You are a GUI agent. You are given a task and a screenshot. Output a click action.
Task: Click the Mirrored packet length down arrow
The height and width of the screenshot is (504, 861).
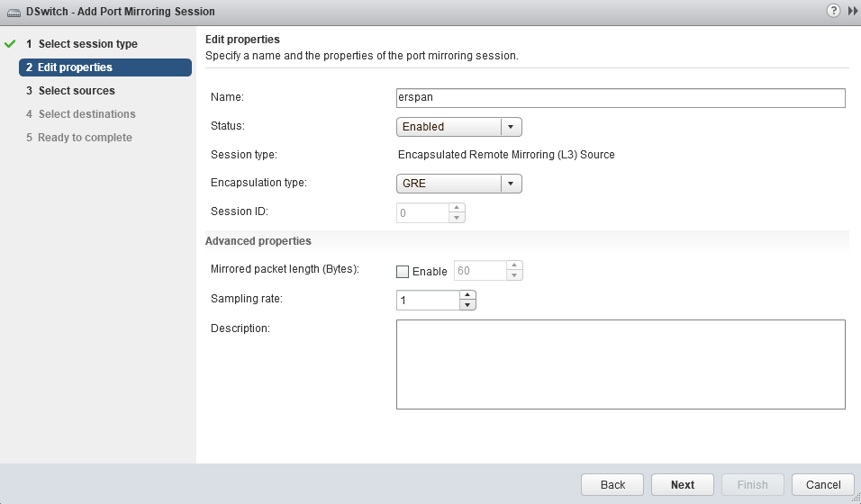514,275
